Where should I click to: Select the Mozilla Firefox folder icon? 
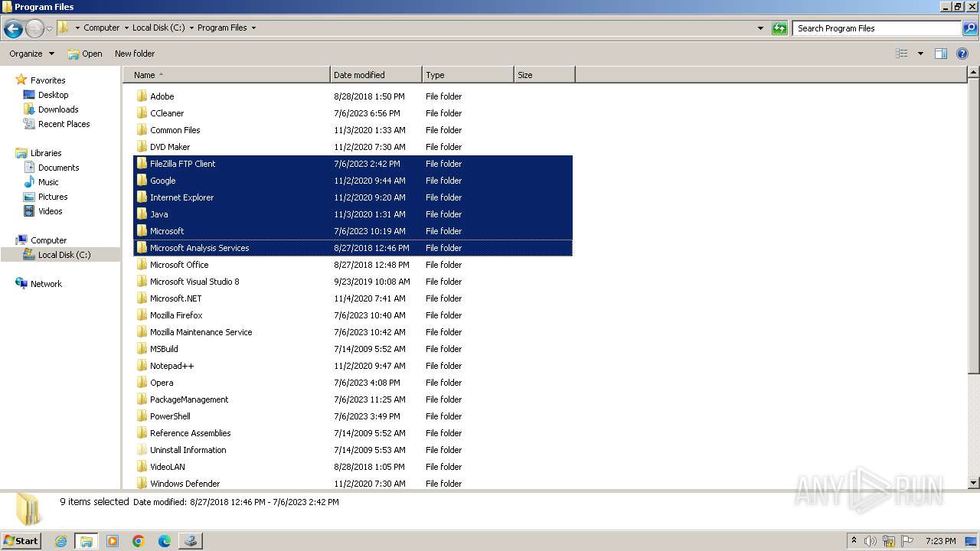[142, 315]
